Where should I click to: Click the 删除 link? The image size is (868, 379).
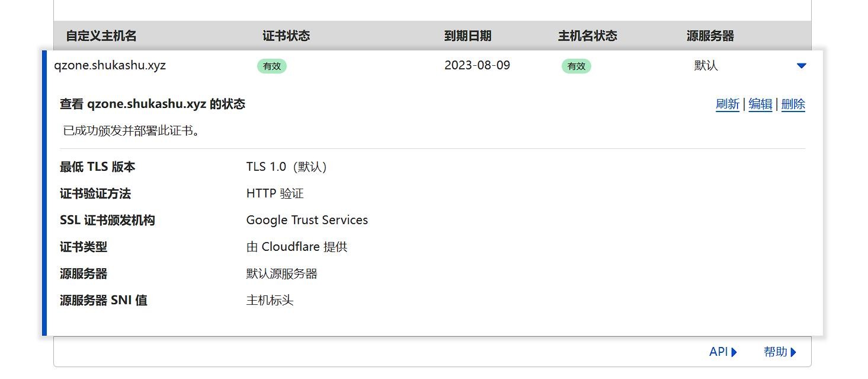pyautogui.click(x=793, y=104)
